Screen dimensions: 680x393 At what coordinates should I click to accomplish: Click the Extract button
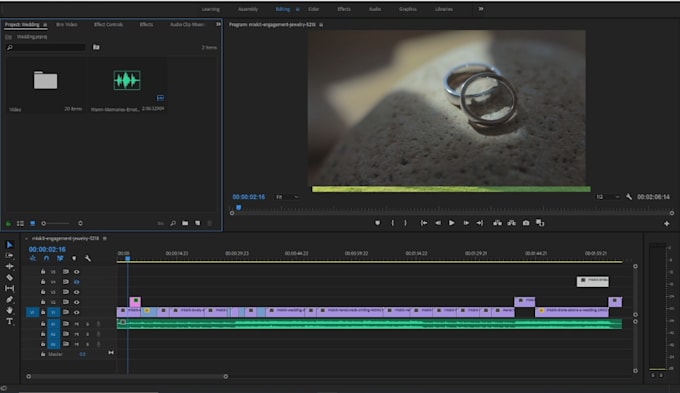click(x=512, y=223)
